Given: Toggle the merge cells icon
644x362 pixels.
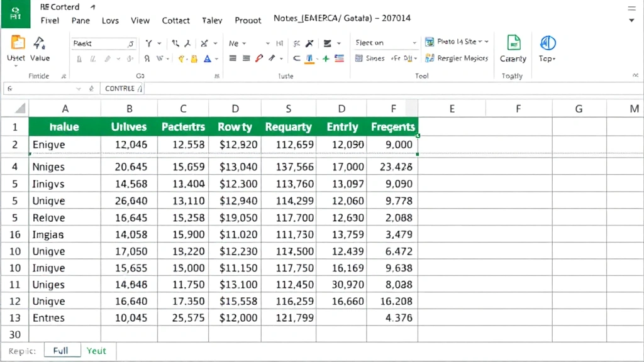Looking at the screenshot, I should 297,58.
